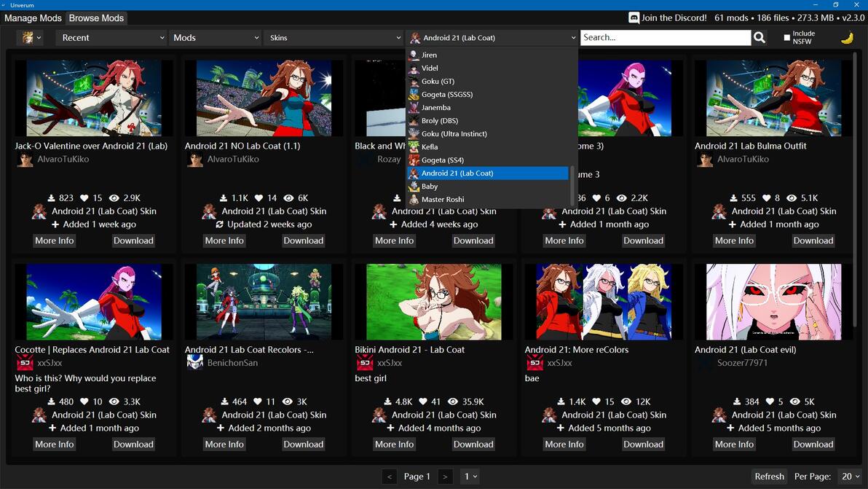Select Jiren from the character list
This screenshot has width=868, height=489.
click(488, 55)
